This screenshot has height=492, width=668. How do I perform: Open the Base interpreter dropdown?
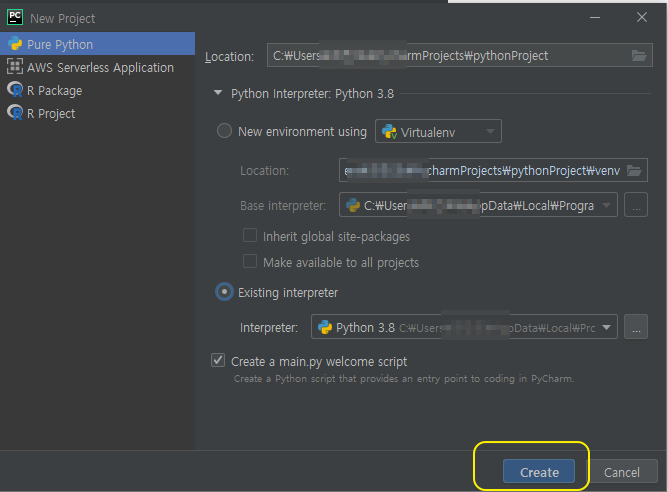pyautogui.click(x=478, y=205)
